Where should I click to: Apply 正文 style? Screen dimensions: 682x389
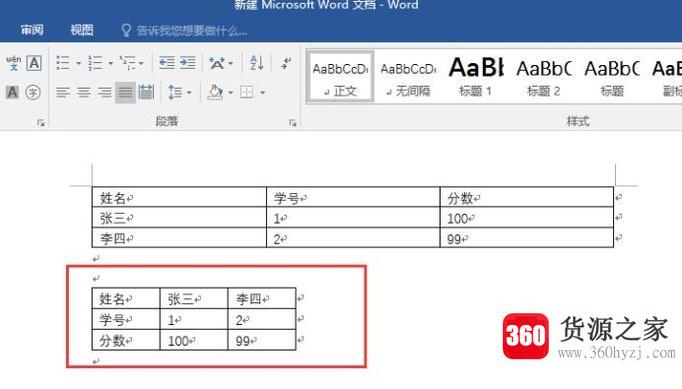[340, 77]
